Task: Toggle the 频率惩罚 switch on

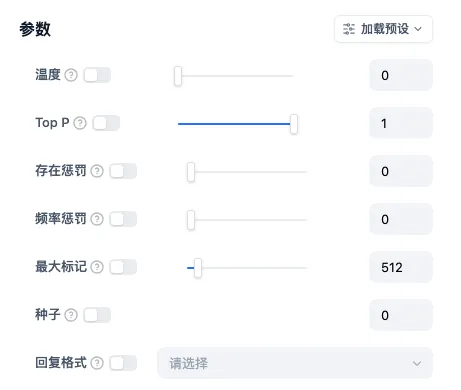Action: [x=123, y=219]
